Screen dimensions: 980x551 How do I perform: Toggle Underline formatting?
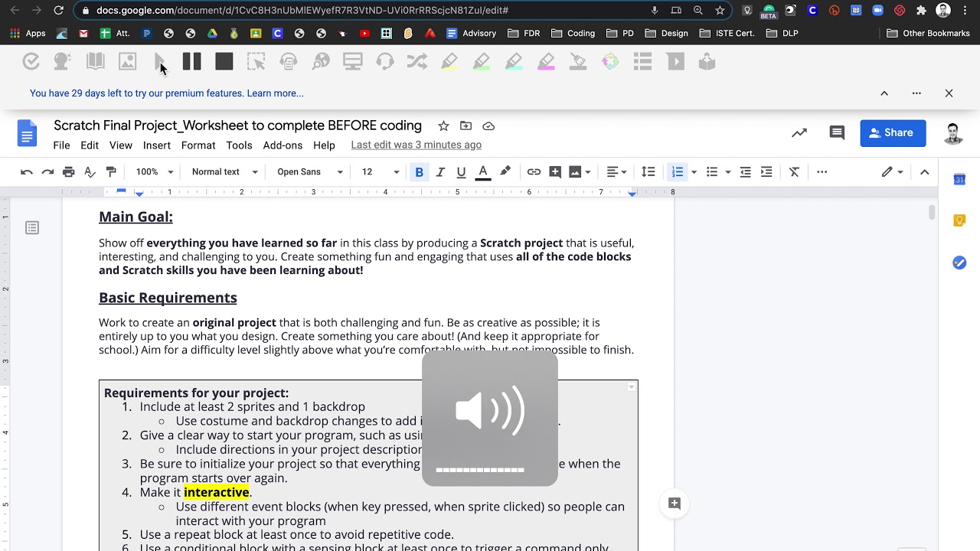(461, 172)
